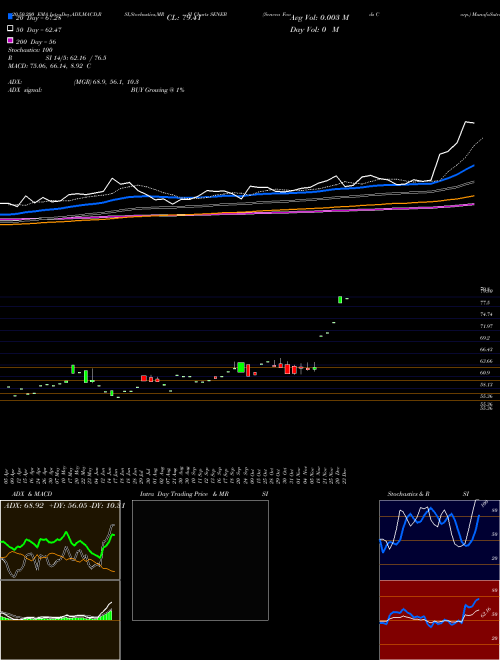This screenshot has height=660, width=500.
Task: Select the 'Stochastics: 100' reading
Action: (x=29, y=50)
